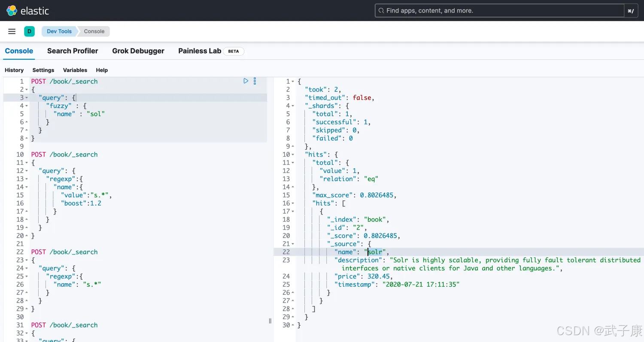Click the green D space avatar
Screen dimensions: 644x342
click(29, 31)
